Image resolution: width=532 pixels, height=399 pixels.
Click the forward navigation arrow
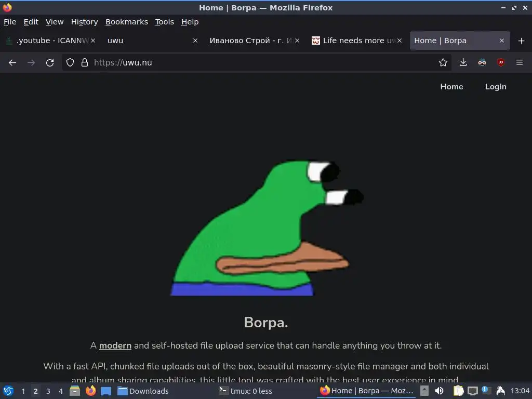tap(31, 62)
